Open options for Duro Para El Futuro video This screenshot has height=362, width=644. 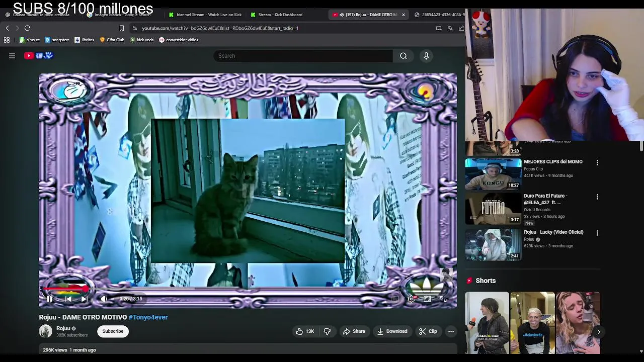point(597,197)
